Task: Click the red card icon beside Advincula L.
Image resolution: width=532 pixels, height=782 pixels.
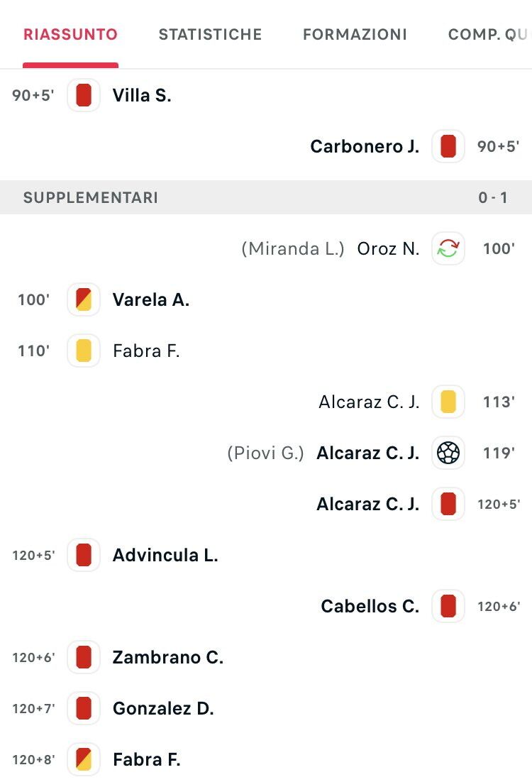Action: (x=84, y=555)
